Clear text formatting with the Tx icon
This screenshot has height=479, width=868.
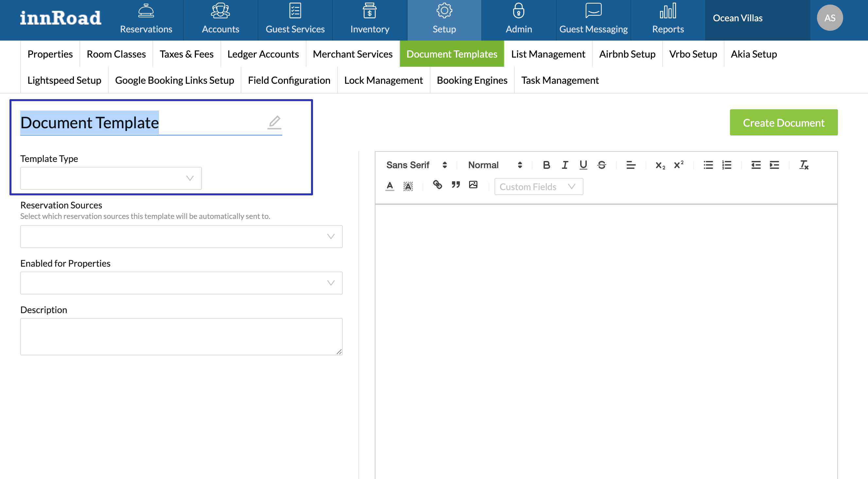pyautogui.click(x=804, y=165)
